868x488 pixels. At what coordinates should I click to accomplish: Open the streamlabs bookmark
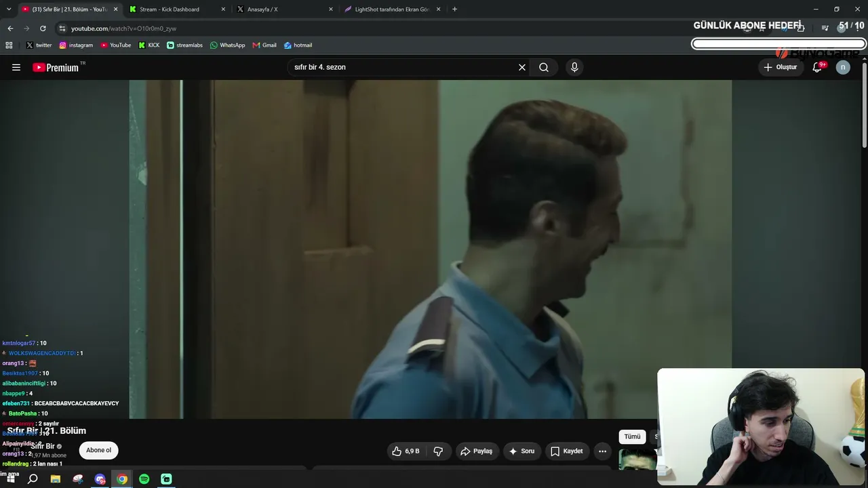(184, 45)
